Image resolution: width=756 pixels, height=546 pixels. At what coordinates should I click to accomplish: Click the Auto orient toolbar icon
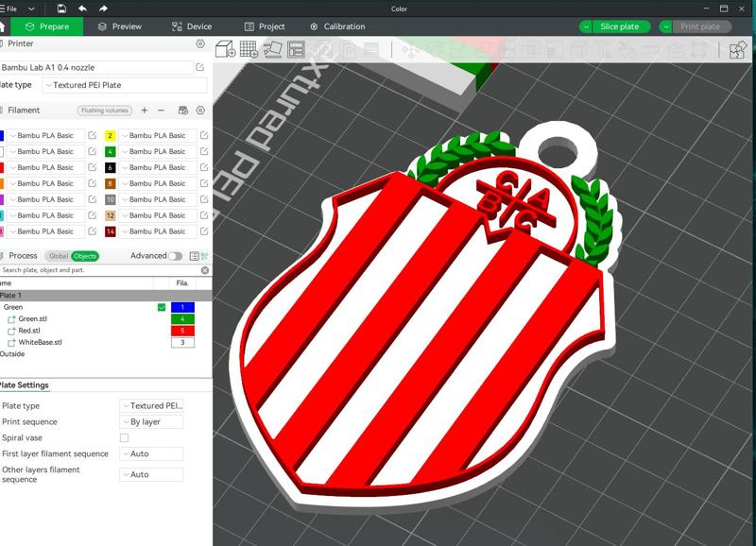tap(273, 49)
